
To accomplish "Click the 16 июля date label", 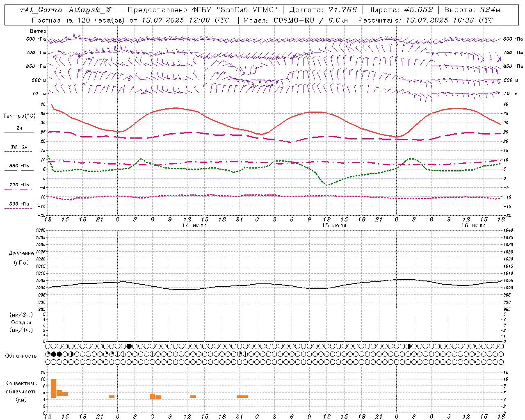I will pyautogui.click(x=473, y=226).
